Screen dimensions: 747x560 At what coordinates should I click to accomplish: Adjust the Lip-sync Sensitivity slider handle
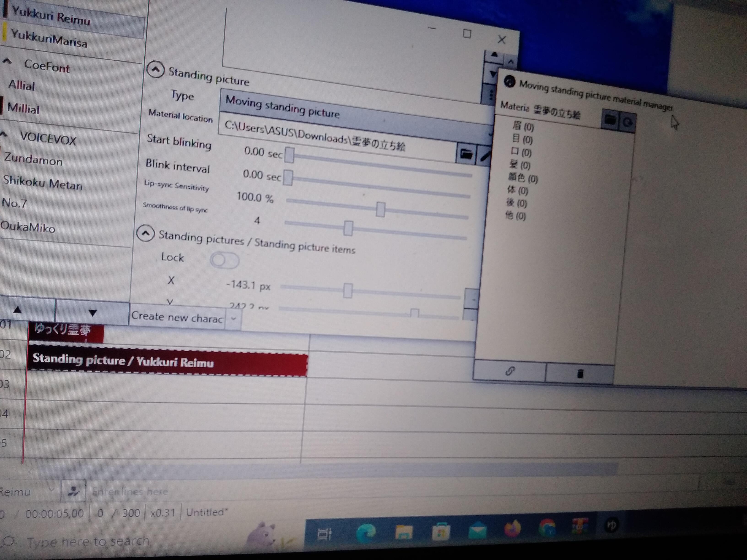(x=380, y=209)
